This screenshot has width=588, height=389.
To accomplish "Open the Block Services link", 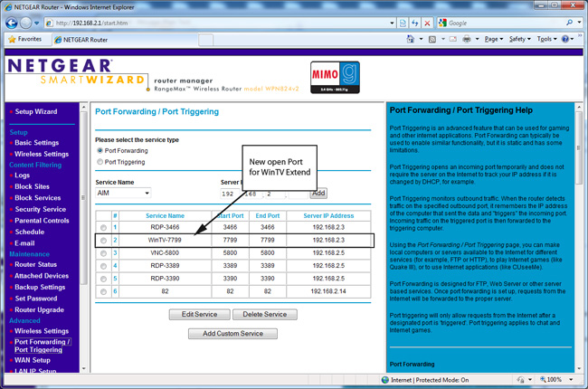I will tap(37, 198).
